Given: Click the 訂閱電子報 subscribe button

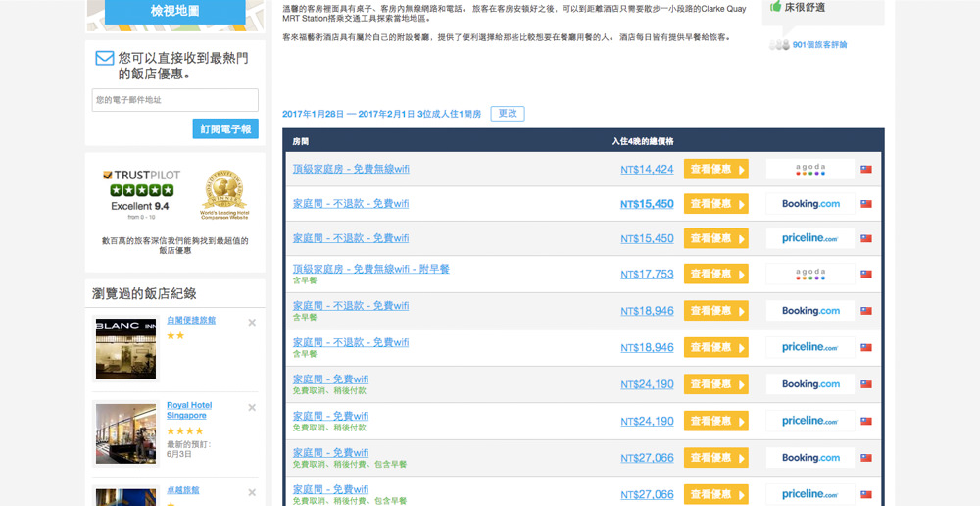Looking at the screenshot, I should point(225,128).
